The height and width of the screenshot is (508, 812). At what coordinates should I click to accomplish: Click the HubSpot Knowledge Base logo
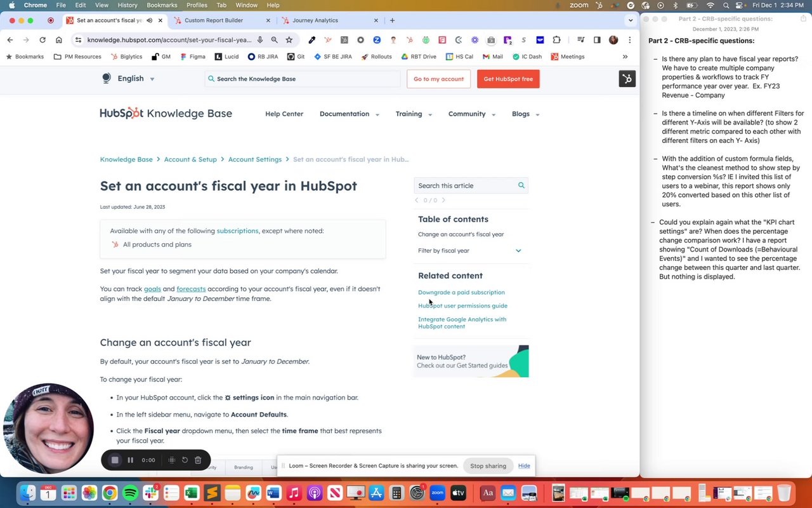point(166,113)
